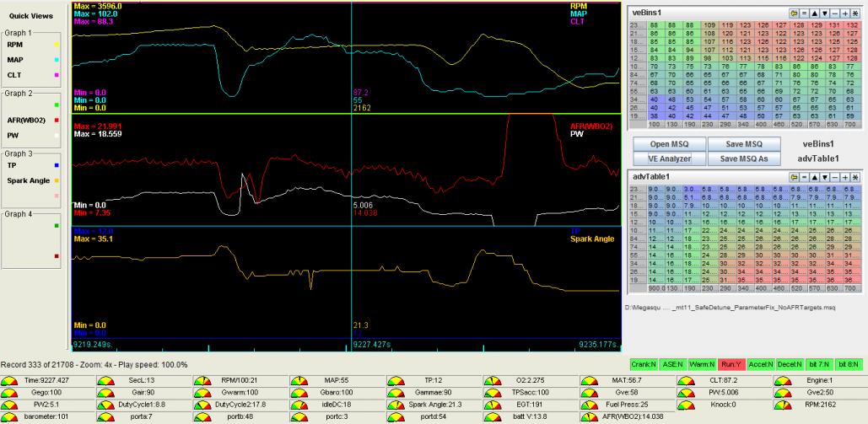This screenshot has width=868, height=424.
Task: Click the Save MSQ As button
Action: [x=744, y=158]
